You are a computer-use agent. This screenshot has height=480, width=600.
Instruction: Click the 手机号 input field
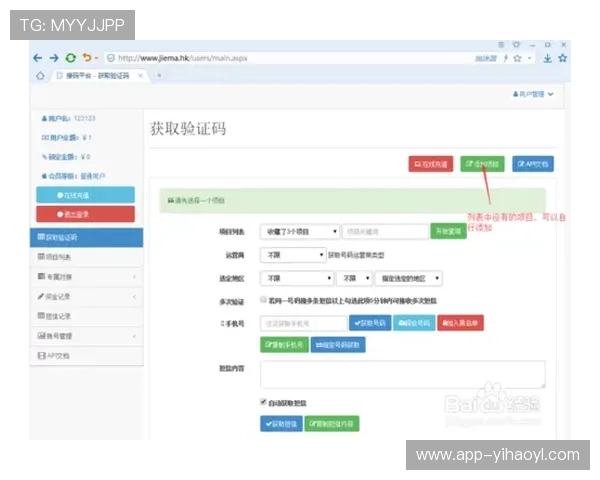point(303,323)
